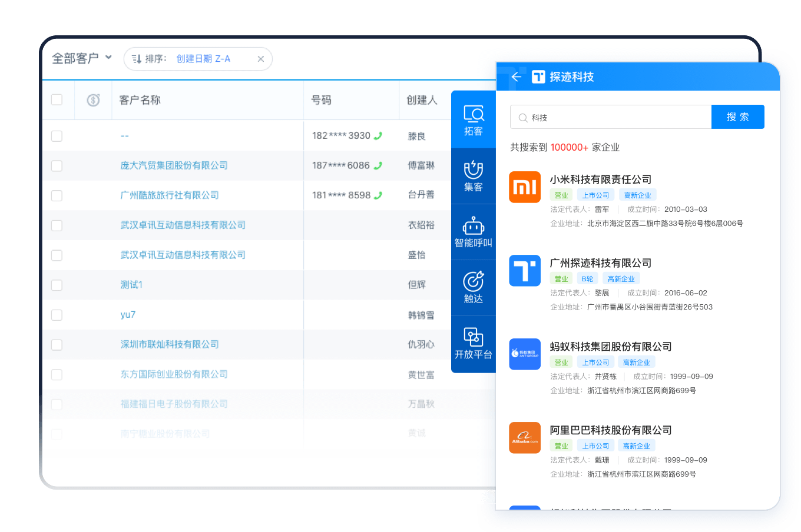Viewport: 801px width, 532px height.
Task: Open the 开放平台 tool
Action: (x=474, y=344)
